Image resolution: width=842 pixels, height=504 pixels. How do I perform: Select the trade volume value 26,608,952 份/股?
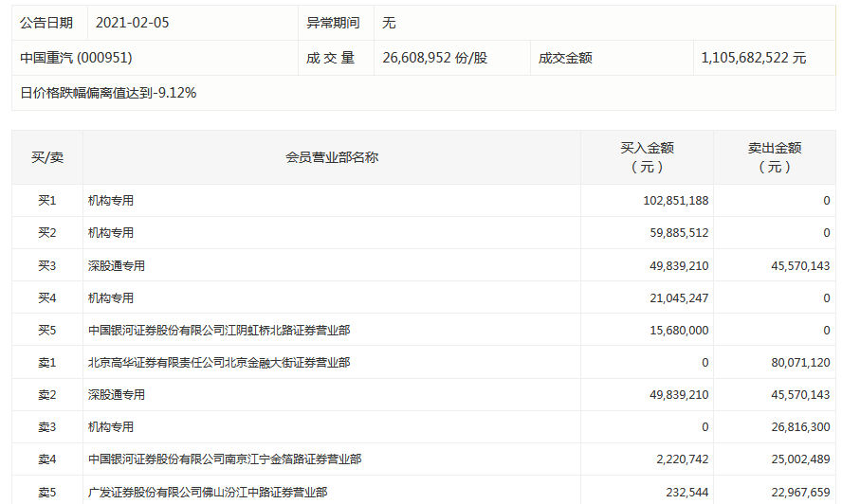click(x=434, y=58)
